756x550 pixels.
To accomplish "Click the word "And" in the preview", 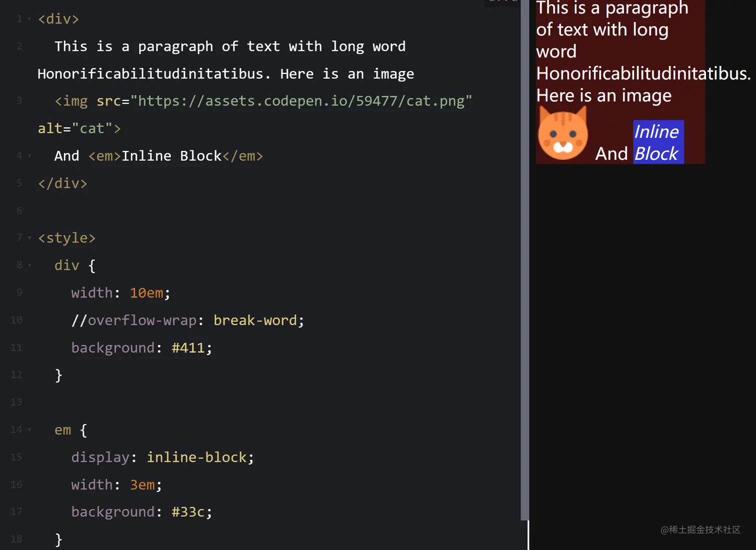I will [611, 153].
